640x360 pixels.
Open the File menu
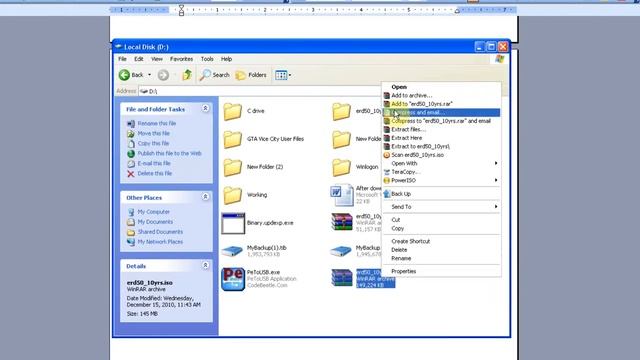coord(122,59)
